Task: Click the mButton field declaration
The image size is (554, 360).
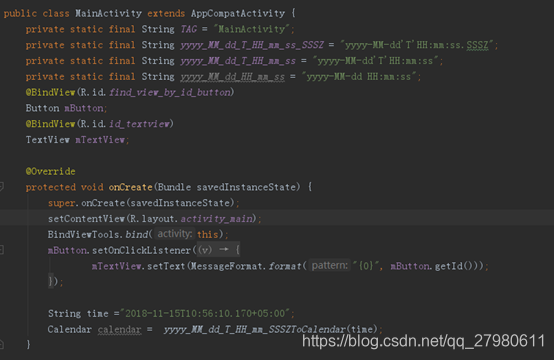Action: 84,108
